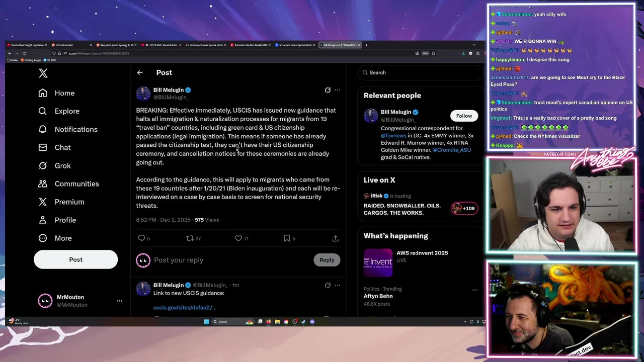The height and width of the screenshot is (362, 644).
Task: Open three-dot menu on reply post
Action: coord(338,285)
